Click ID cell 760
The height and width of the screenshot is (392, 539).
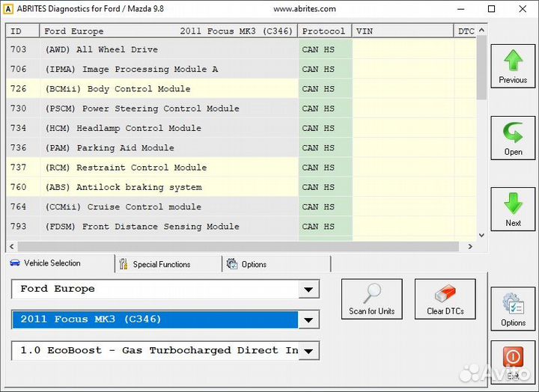(22, 187)
